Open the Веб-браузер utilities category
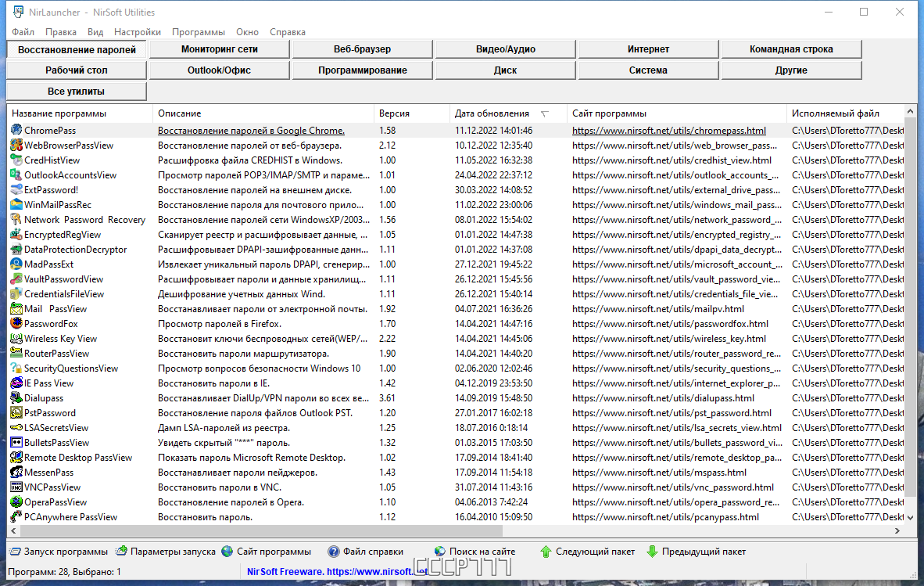This screenshot has width=924, height=586. pyautogui.click(x=362, y=49)
